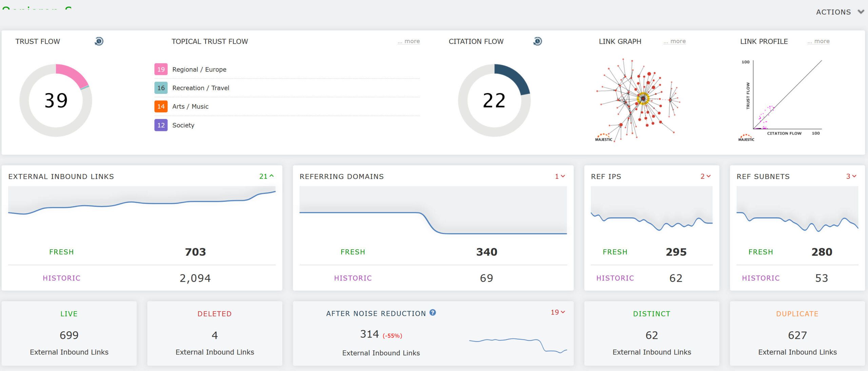Open Trust Flow history icon

99,41
